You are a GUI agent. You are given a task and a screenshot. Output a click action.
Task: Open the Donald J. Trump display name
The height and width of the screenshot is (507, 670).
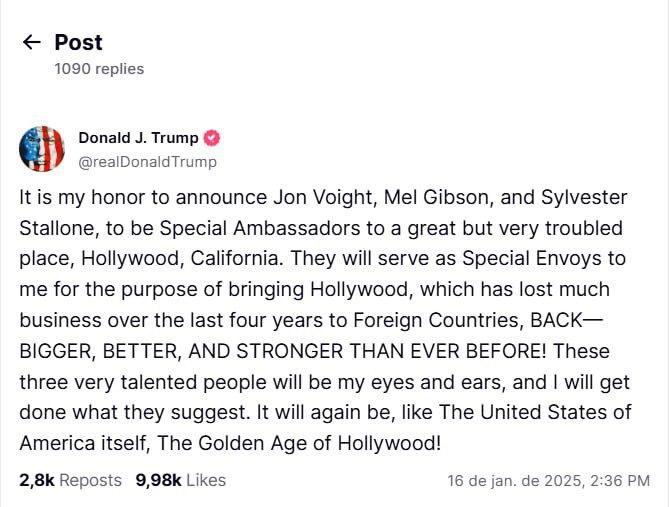pyautogui.click(x=138, y=138)
